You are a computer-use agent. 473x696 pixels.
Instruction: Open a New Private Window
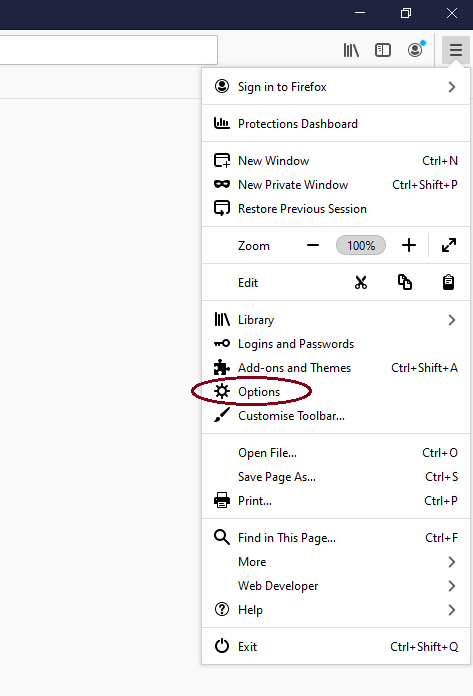[336, 185]
